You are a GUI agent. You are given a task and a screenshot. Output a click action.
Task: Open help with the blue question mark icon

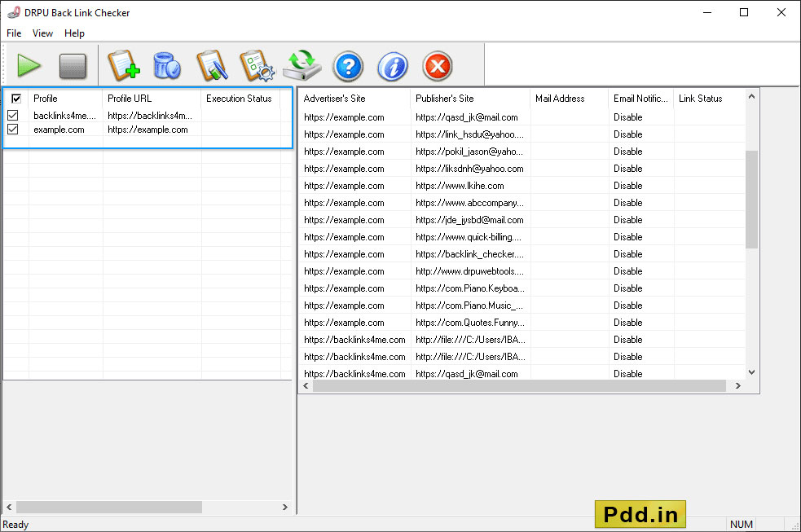[x=348, y=66]
